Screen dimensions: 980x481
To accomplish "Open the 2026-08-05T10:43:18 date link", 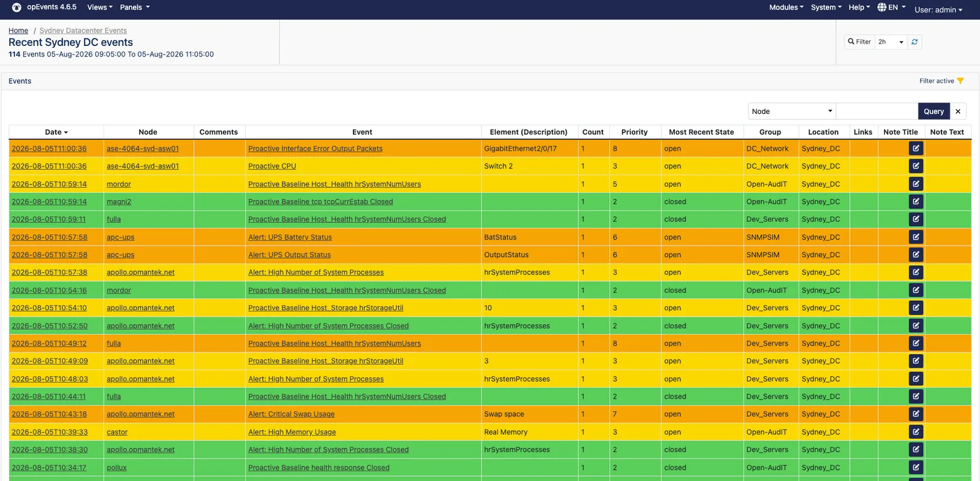I will 50,414.
